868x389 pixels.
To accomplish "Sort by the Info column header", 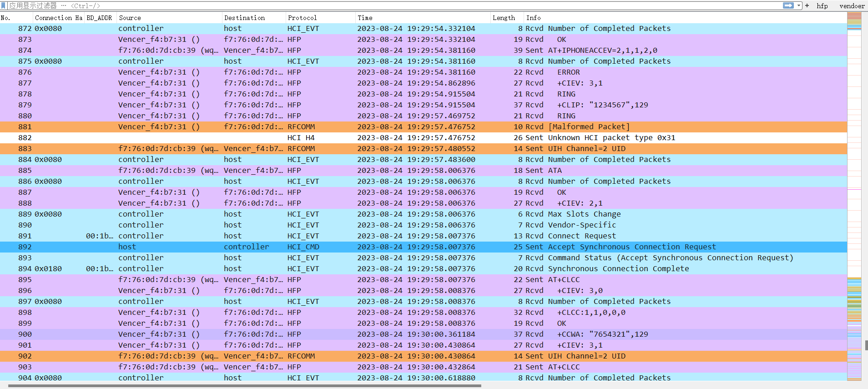I will 685,18.
